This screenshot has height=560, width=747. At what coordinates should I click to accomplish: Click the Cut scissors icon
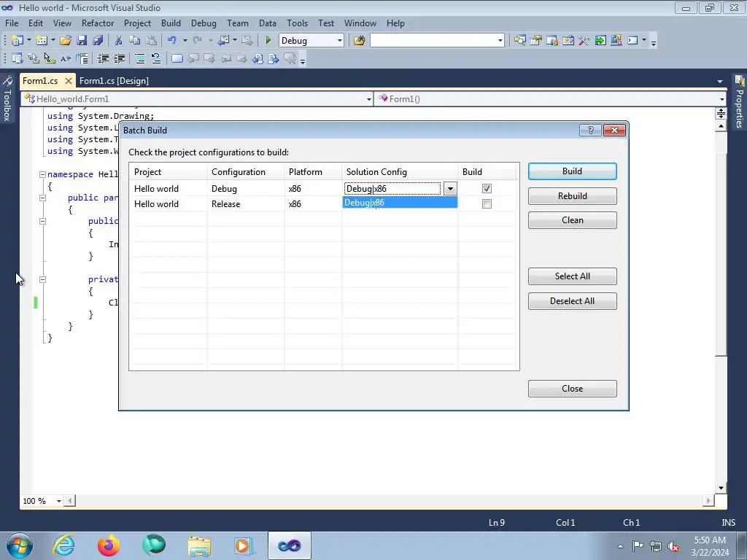point(119,41)
